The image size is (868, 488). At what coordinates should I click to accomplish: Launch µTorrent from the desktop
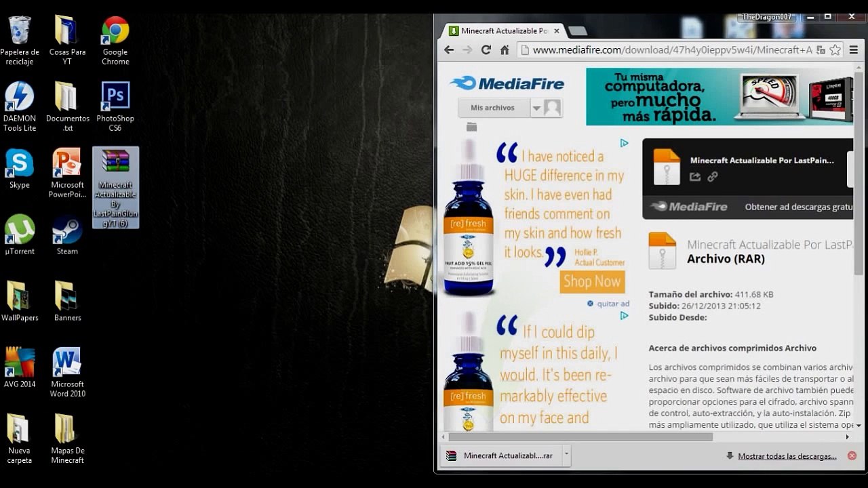pyautogui.click(x=20, y=235)
